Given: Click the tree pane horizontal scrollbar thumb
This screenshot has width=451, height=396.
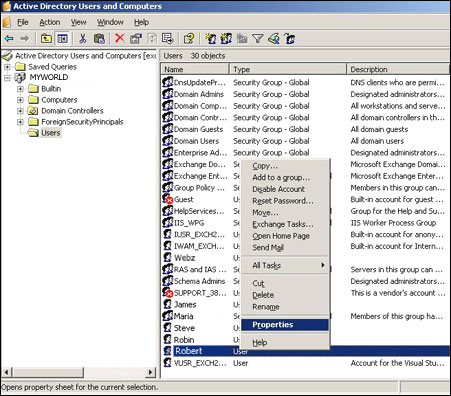Looking at the screenshot, I should [48, 372].
